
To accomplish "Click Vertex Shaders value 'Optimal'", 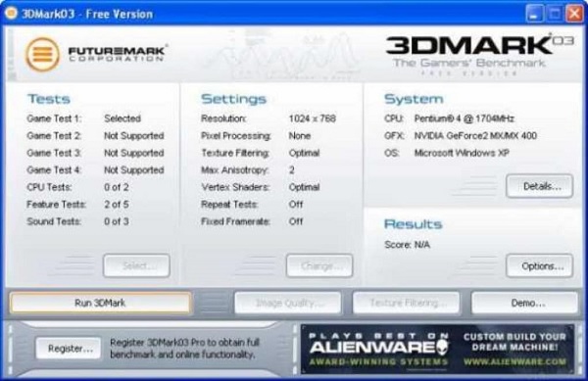I will [x=304, y=187].
